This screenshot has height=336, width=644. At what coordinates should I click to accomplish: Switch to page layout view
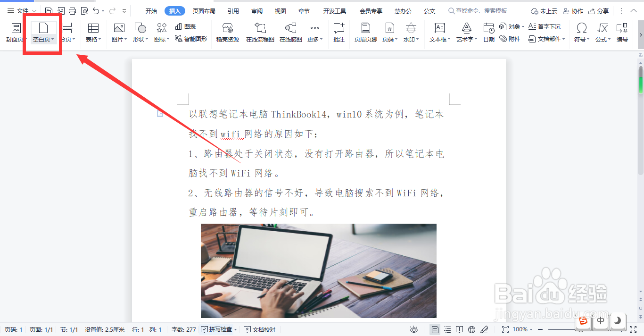coord(435,329)
